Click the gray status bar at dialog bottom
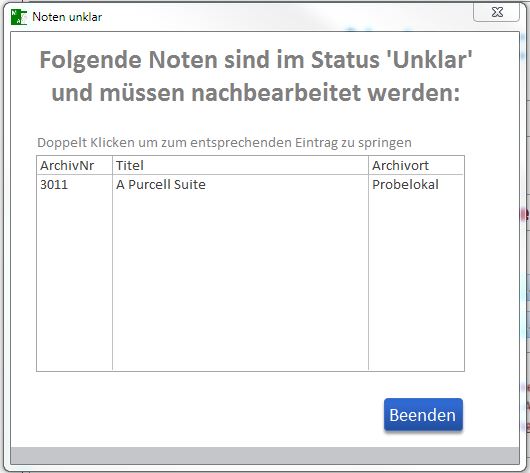The image size is (530, 473). (x=265, y=455)
